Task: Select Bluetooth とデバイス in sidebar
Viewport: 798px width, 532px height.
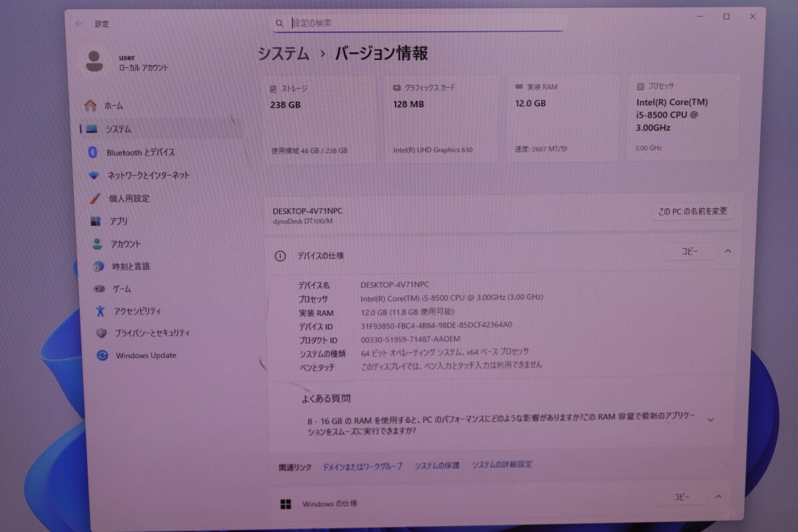Action: point(141,152)
